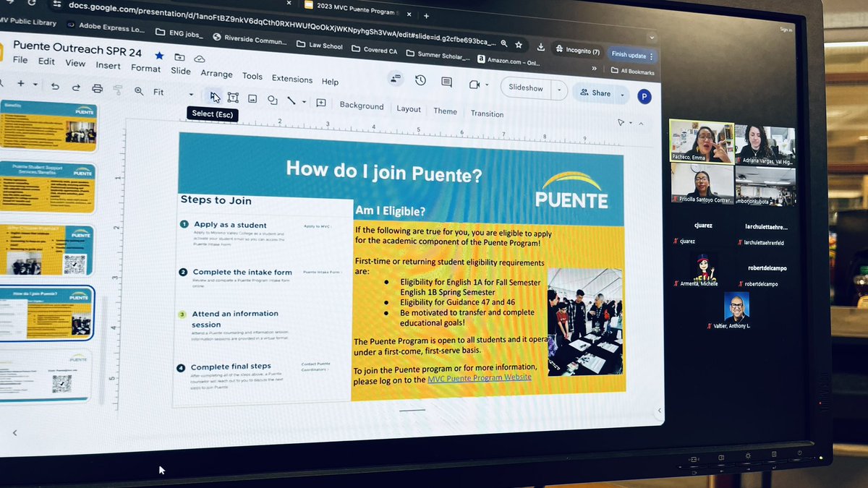Open the Slideshow options arrow

click(x=558, y=90)
